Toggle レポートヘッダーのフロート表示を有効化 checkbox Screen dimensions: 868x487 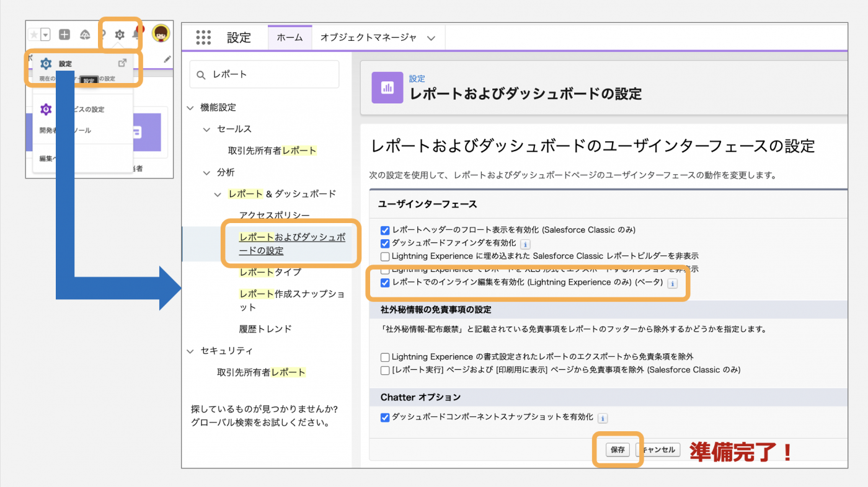(x=385, y=230)
